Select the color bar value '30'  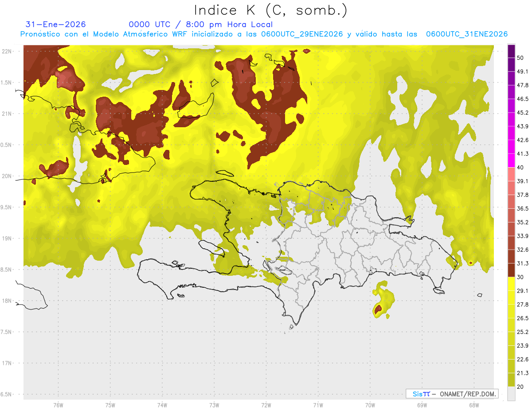coord(521,277)
